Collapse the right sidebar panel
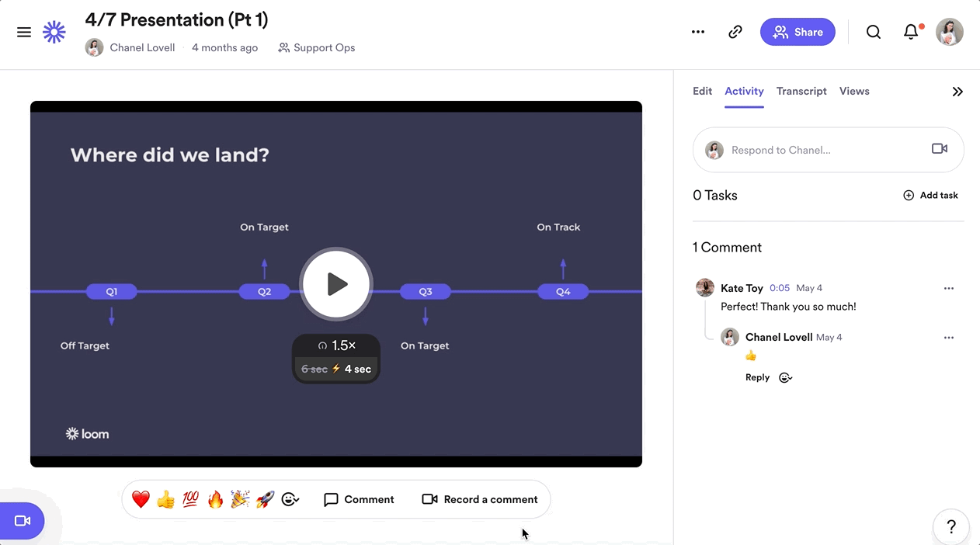 click(x=957, y=92)
